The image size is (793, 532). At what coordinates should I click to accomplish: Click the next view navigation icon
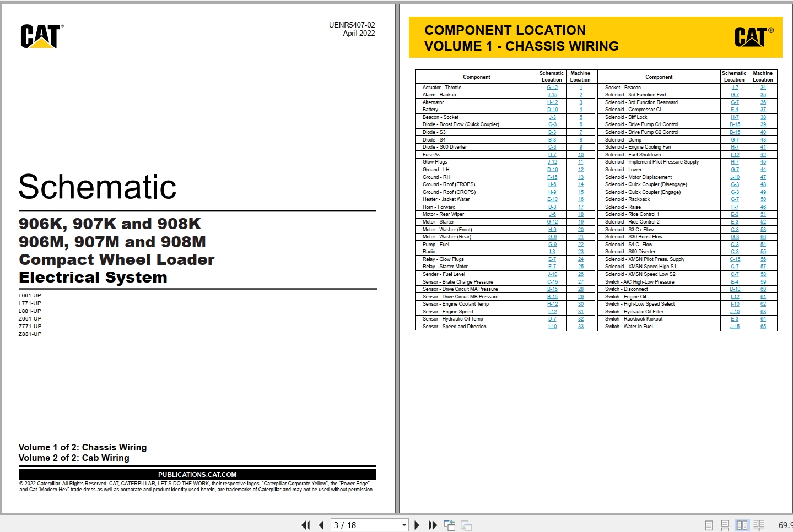coord(466,525)
